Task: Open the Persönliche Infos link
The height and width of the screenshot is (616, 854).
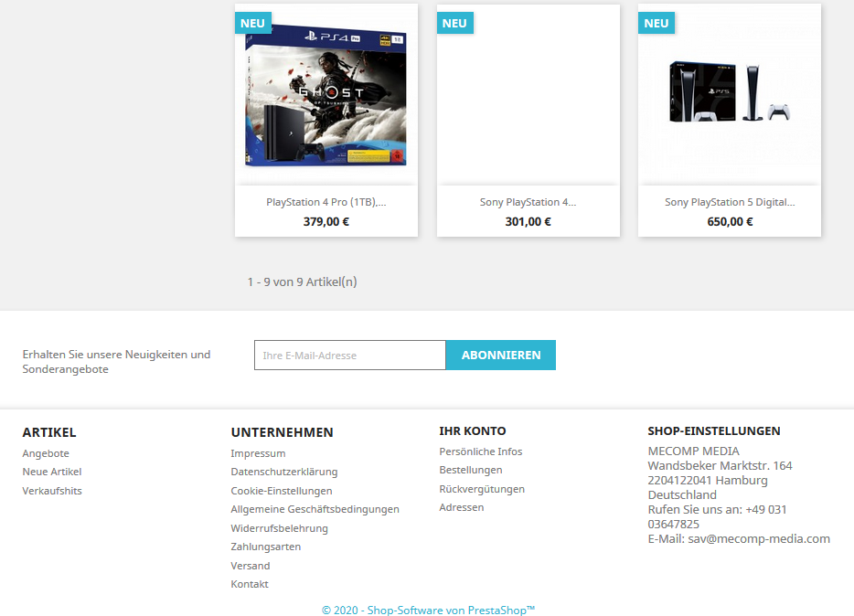Action: [481, 451]
